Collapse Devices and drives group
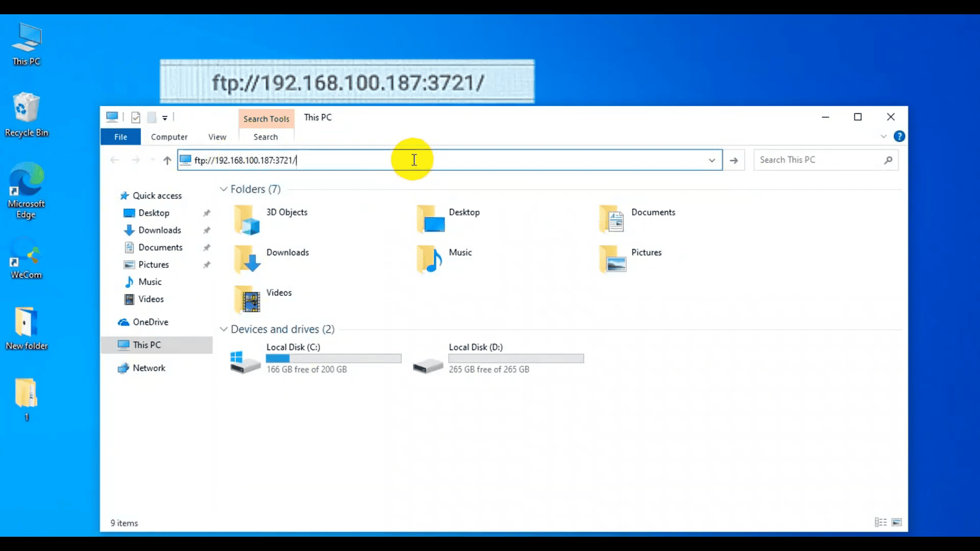The width and height of the screenshot is (980, 551). coord(223,329)
